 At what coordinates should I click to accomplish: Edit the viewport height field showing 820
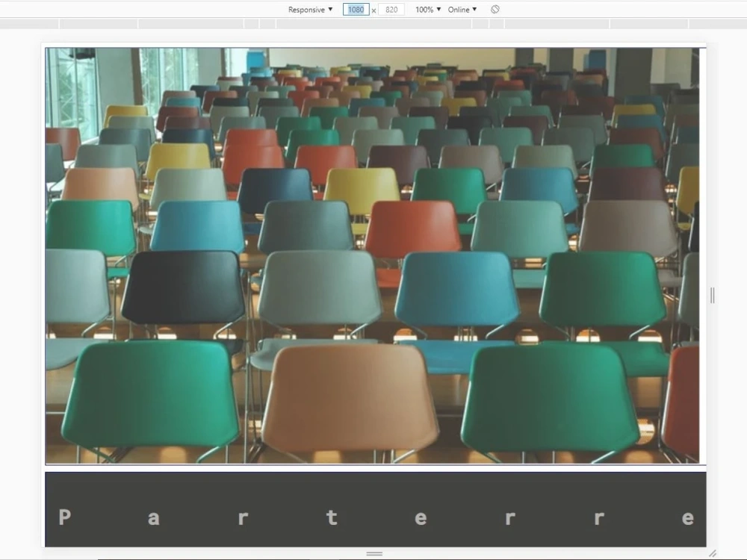pos(391,10)
